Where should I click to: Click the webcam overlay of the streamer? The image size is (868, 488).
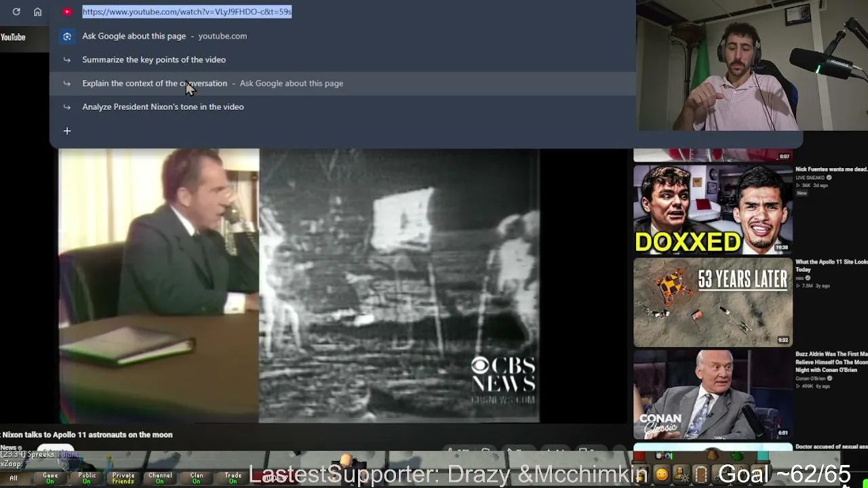coord(752,66)
